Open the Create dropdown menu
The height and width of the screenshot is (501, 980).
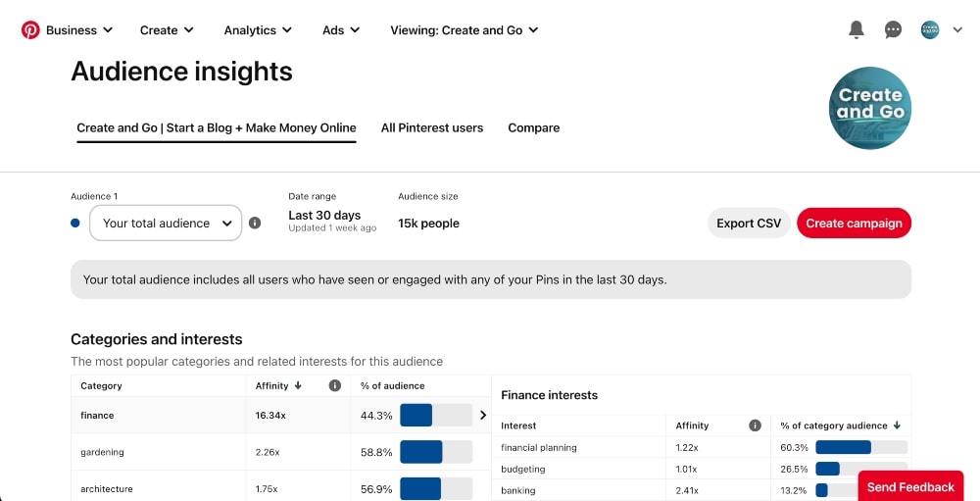[x=167, y=30]
